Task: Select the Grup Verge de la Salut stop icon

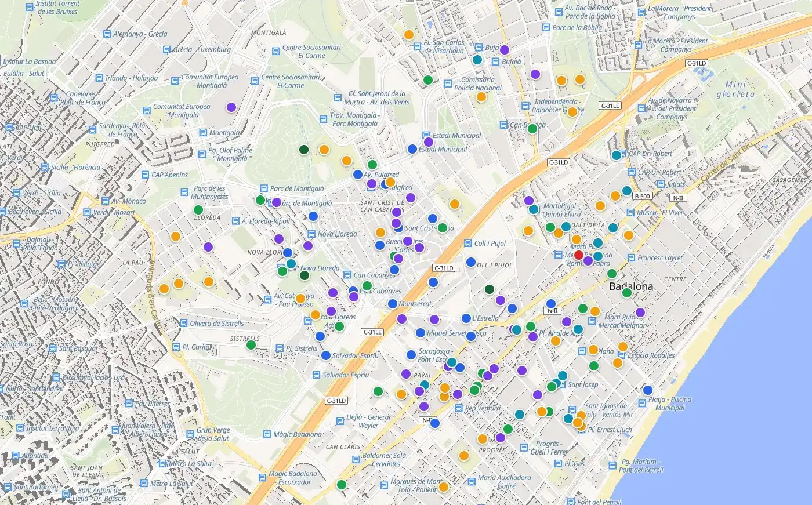Action: point(190,434)
